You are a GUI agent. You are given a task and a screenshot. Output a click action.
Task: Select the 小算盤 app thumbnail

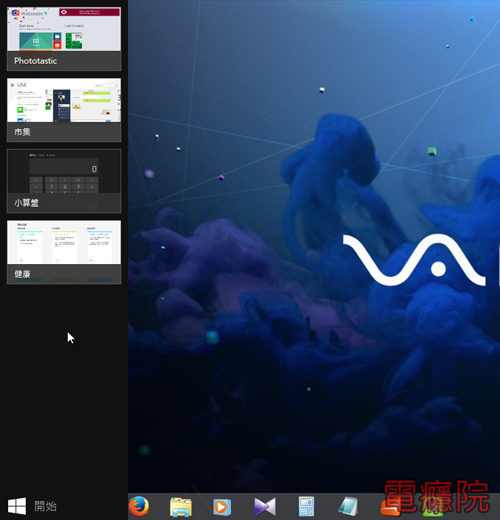coord(64,181)
